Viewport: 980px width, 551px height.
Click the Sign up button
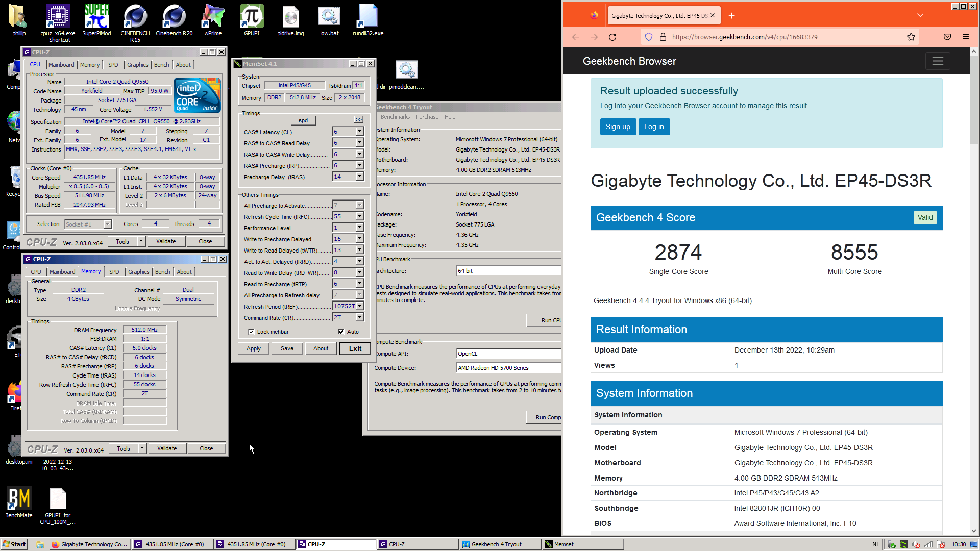(x=618, y=127)
